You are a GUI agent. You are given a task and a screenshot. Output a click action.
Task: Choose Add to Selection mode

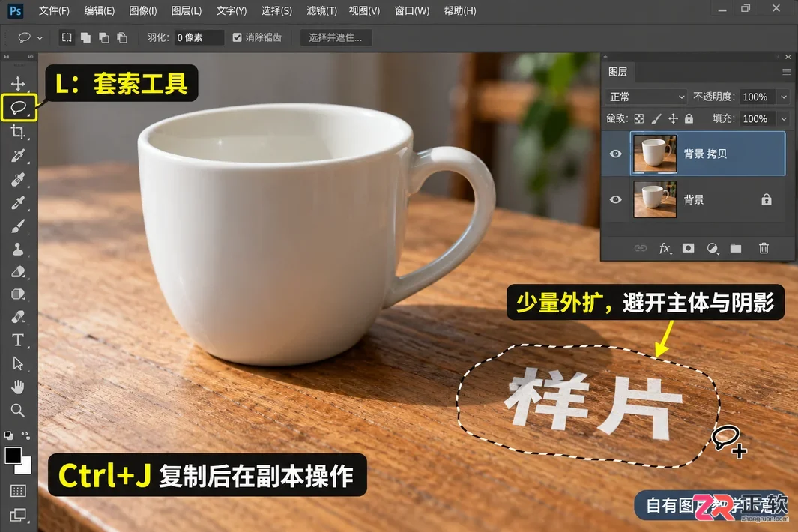click(85, 37)
